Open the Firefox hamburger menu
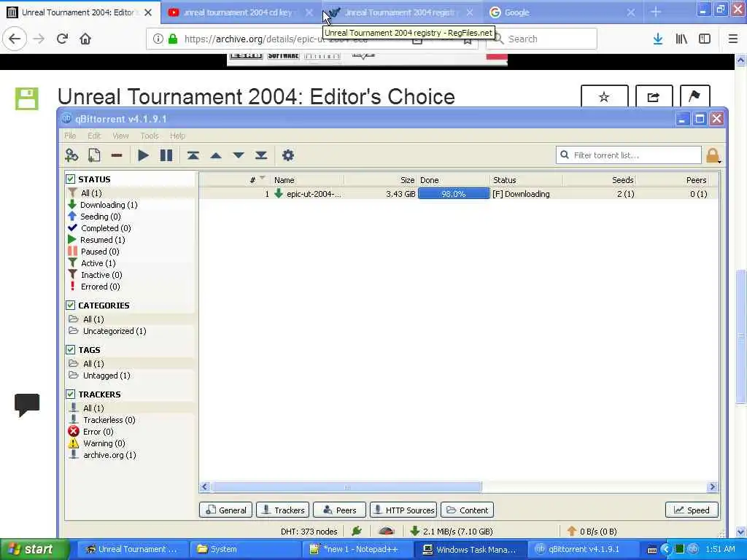This screenshot has width=747, height=560. 733,39
